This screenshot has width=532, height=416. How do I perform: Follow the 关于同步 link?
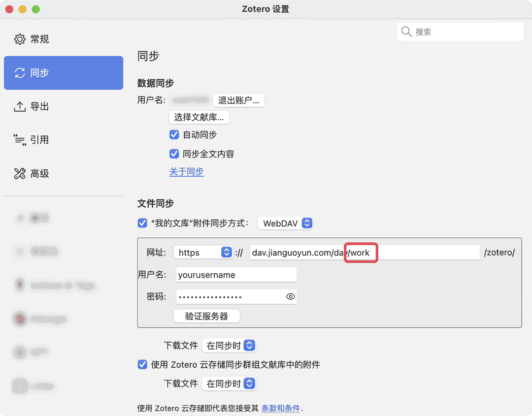pos(186,172)
